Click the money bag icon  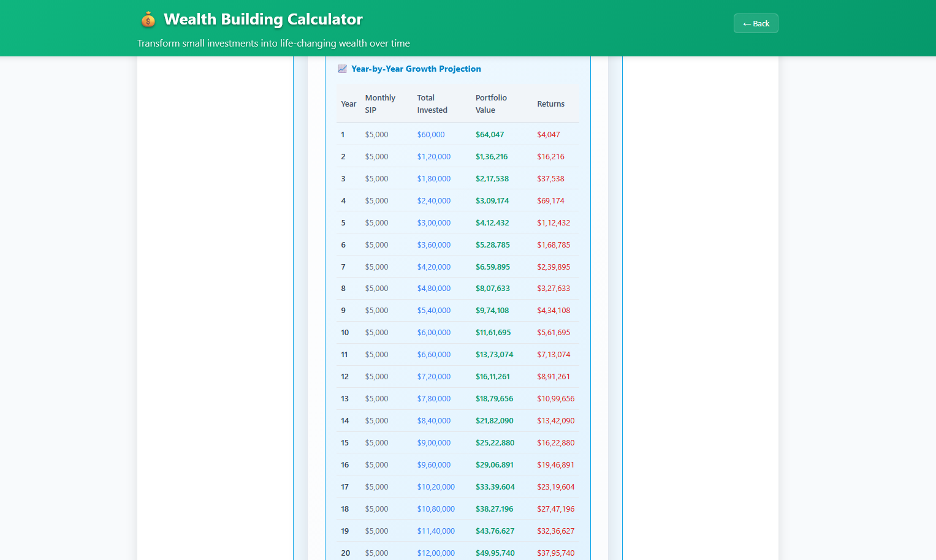(x=148, y=20)
